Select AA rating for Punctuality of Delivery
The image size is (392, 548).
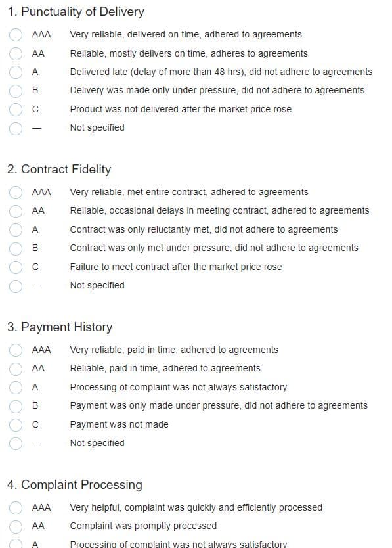16,53
